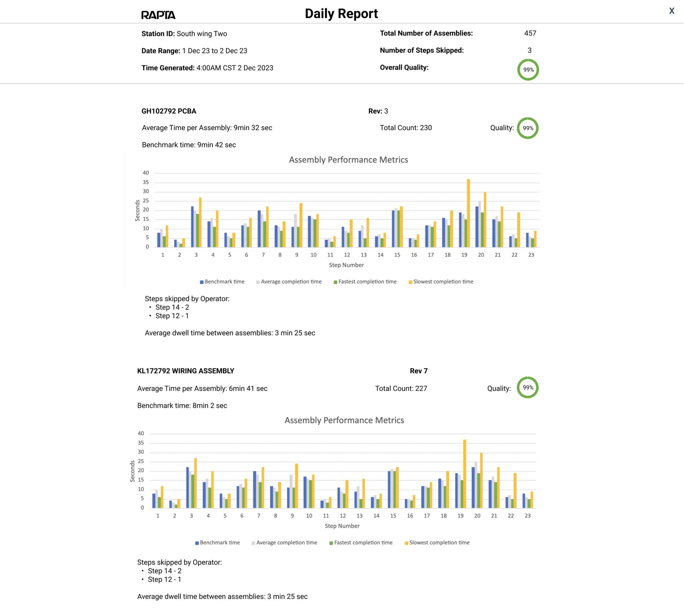Select the Benchmark time legend marker

click(201, 281)
